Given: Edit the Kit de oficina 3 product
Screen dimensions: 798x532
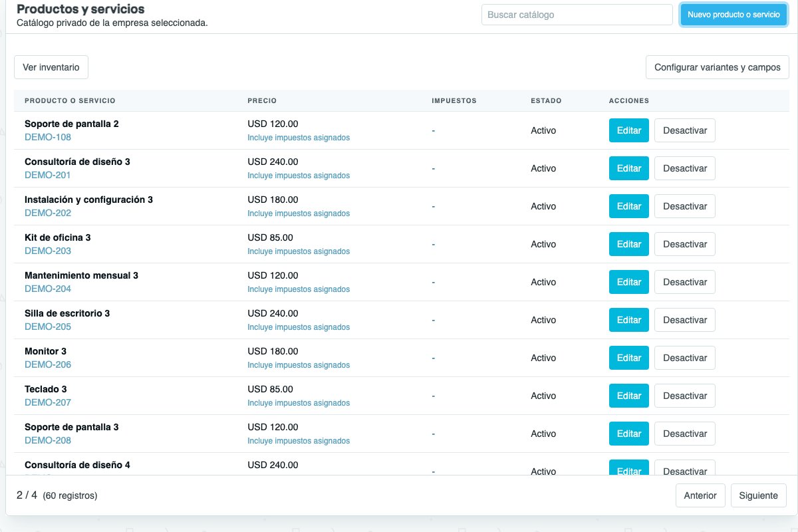Looking at the screenshot, I should pyautogui.click(x=629, y=244).
